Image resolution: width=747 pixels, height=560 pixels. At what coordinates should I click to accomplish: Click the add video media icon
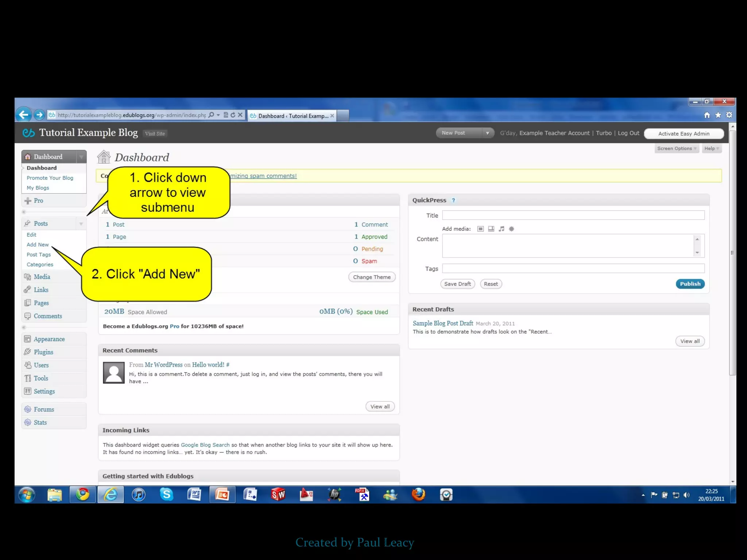491,229
